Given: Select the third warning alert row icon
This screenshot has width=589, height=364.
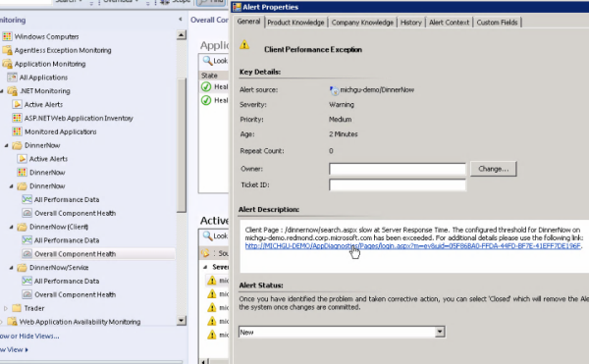Looking at the screenshot, I should [x=212, y=307].
